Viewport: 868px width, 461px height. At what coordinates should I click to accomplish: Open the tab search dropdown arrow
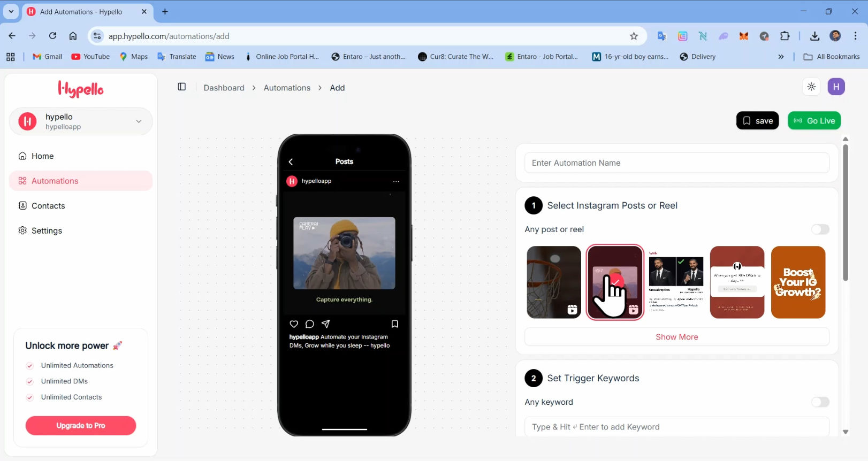click(x=11, y=11)
